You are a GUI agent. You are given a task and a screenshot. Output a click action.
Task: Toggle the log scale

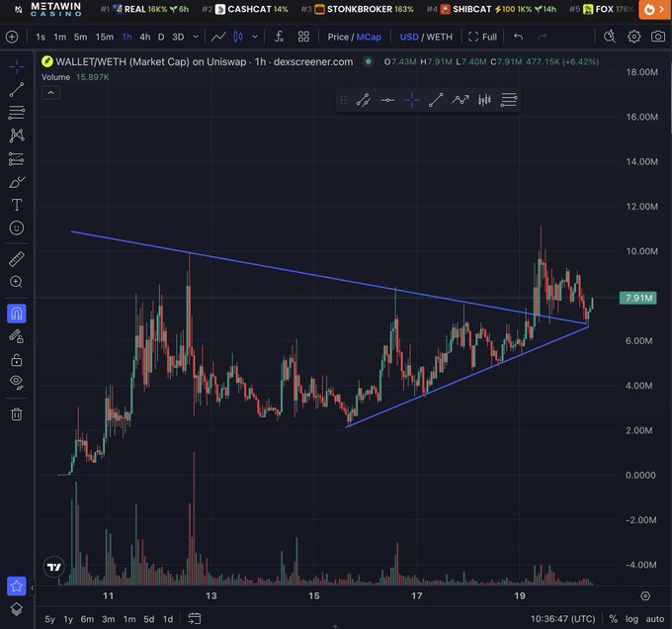click(631, 619)
